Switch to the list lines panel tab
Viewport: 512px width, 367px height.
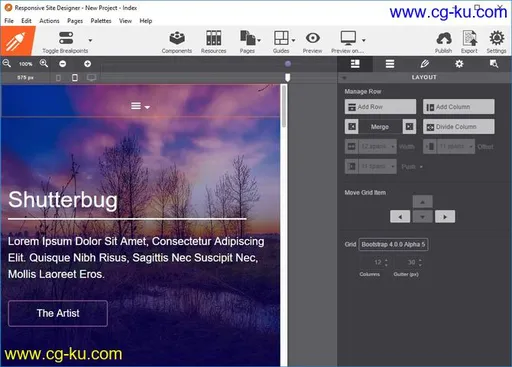coord(390,64)
